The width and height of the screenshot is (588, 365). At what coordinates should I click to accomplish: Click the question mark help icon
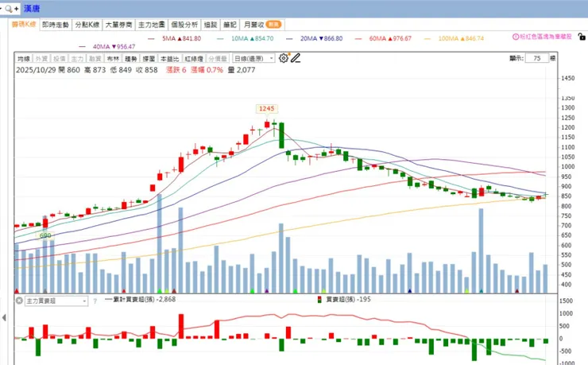tap(95, 301)
